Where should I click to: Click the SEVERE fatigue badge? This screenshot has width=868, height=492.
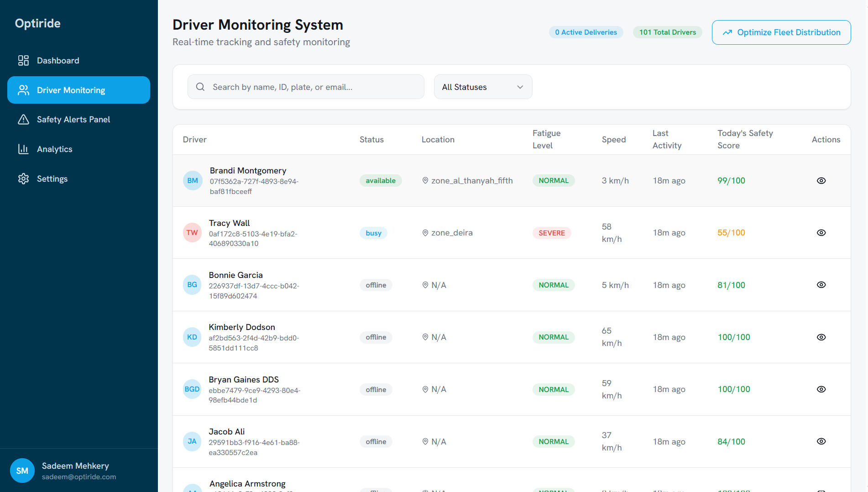(552, 233)
